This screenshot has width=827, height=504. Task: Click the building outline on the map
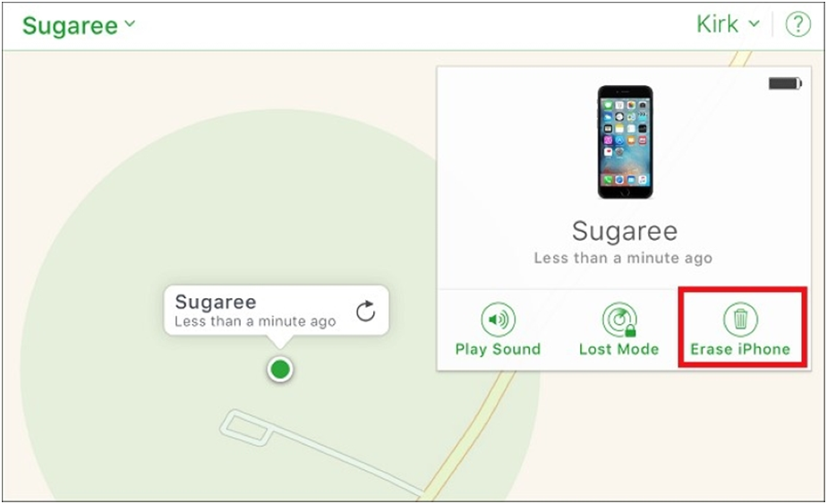pyautogui.click(x=246, y=427)
